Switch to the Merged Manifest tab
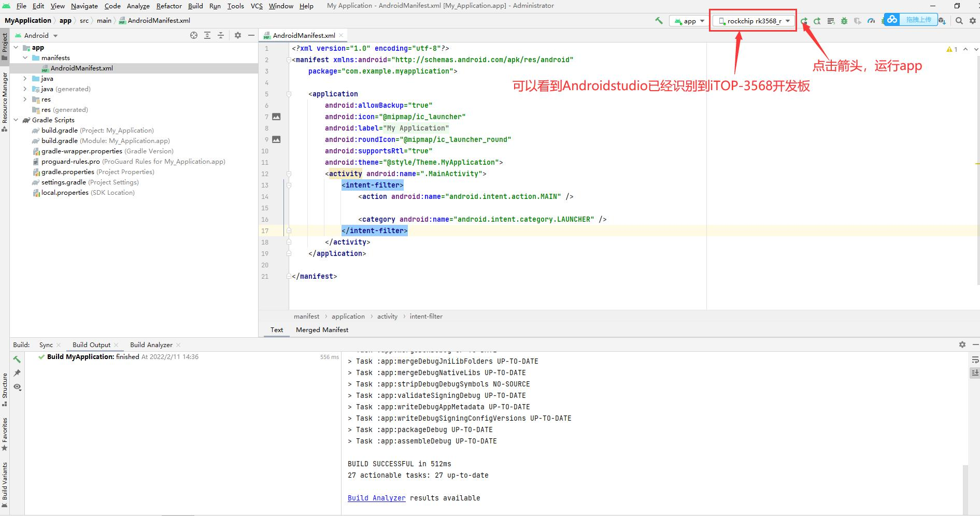Image resolution: width=980 pixels, height=516 pixels. tap(322, 329)
